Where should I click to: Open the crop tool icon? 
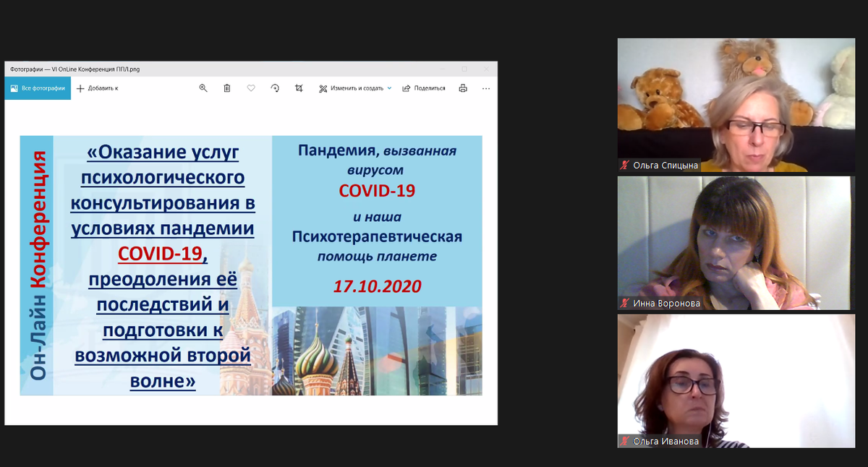click(x=299, y=88)
